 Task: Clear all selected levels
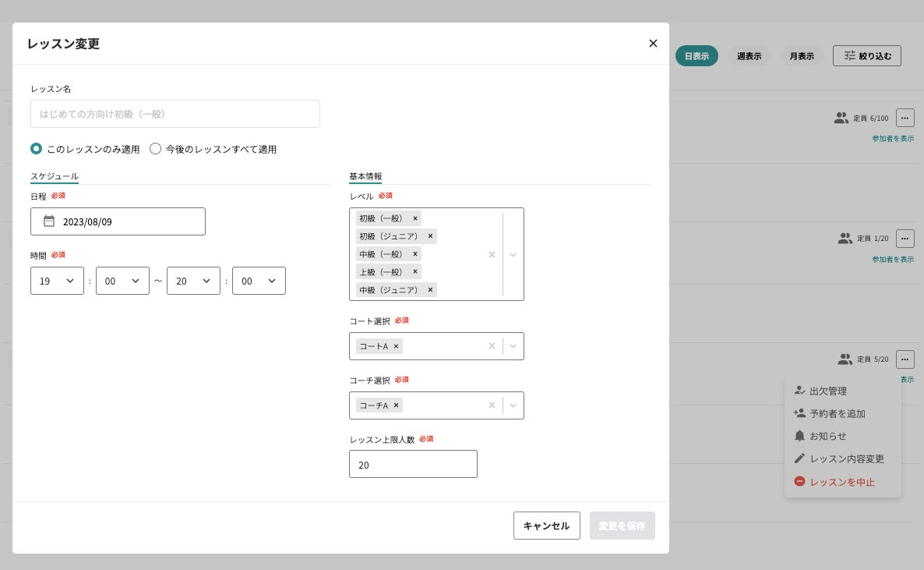point(492,254)
